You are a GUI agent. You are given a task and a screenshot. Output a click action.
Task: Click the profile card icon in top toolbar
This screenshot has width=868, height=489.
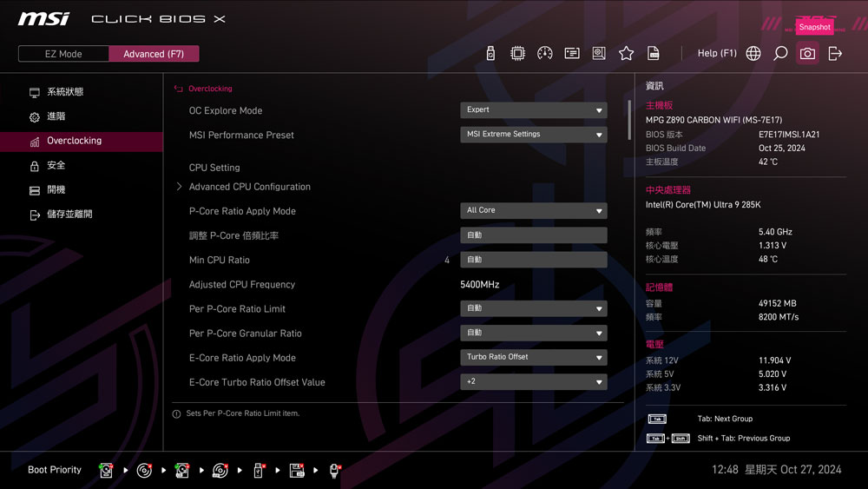[x=572, y=54]
